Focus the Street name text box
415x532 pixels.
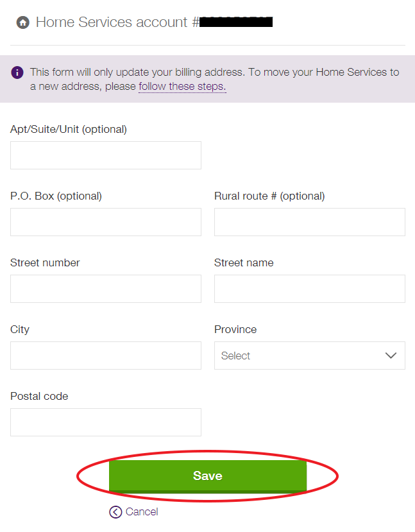point(309,288)
